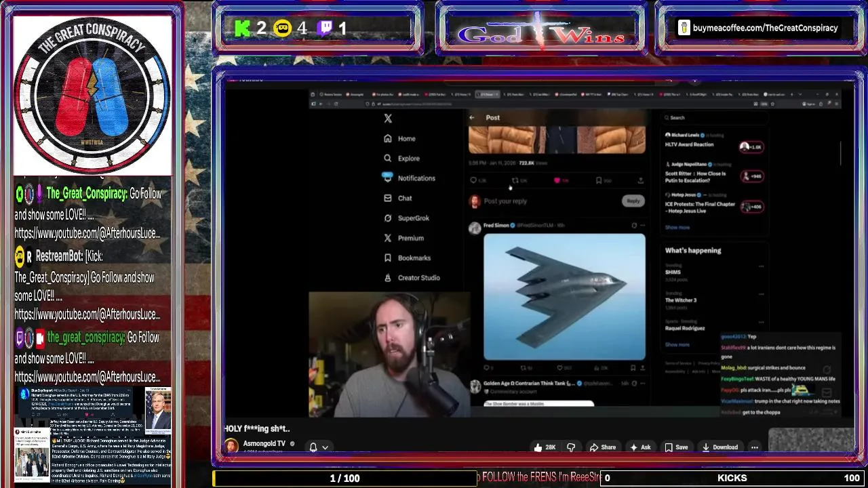This screenshot has height=488, width=868.
Task: Click the Download button
Action: coord(719,447)
